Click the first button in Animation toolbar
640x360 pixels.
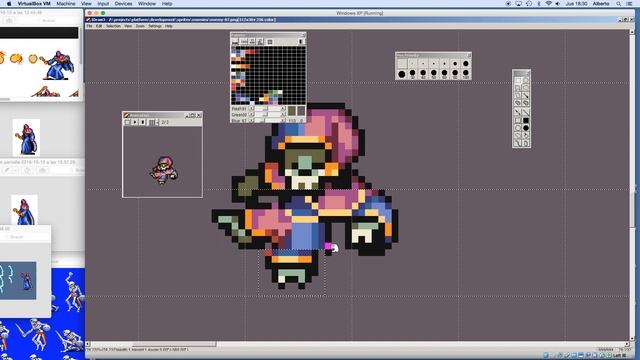[127, 122]
